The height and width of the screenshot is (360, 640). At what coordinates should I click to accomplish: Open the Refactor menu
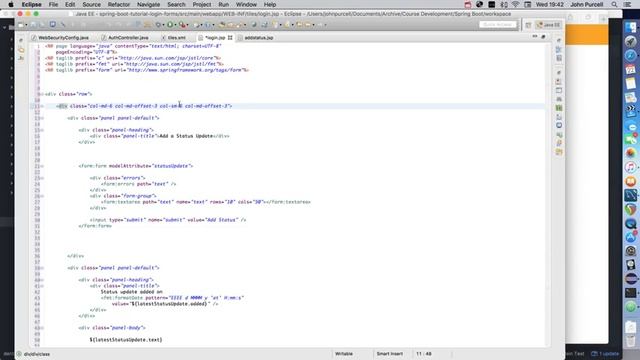point(119,4)
